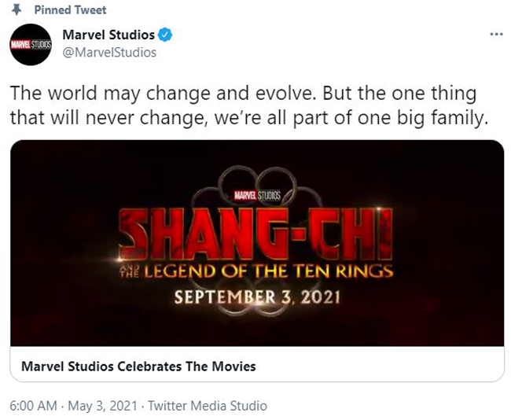Click the tweet line starting 'The world may change'
Viewport: 511px width, 420px height.
[242, 94]
